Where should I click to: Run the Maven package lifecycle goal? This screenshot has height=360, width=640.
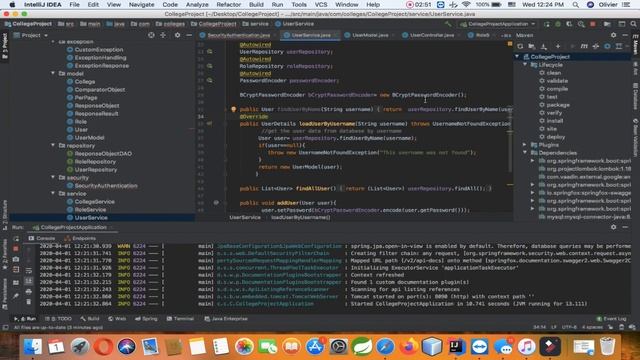(558, 105)
